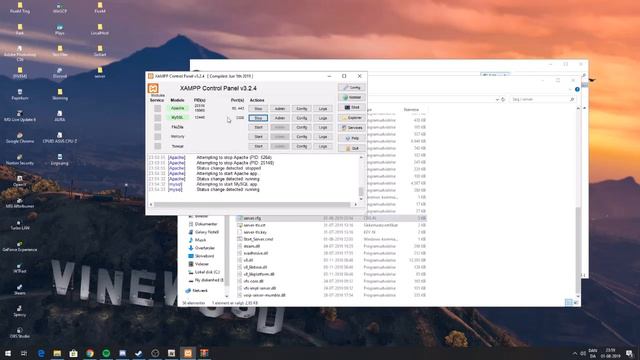The width and height of the screenshot is (640, 360).
Task: Start the Tomcat module
Action: (258, 146)
